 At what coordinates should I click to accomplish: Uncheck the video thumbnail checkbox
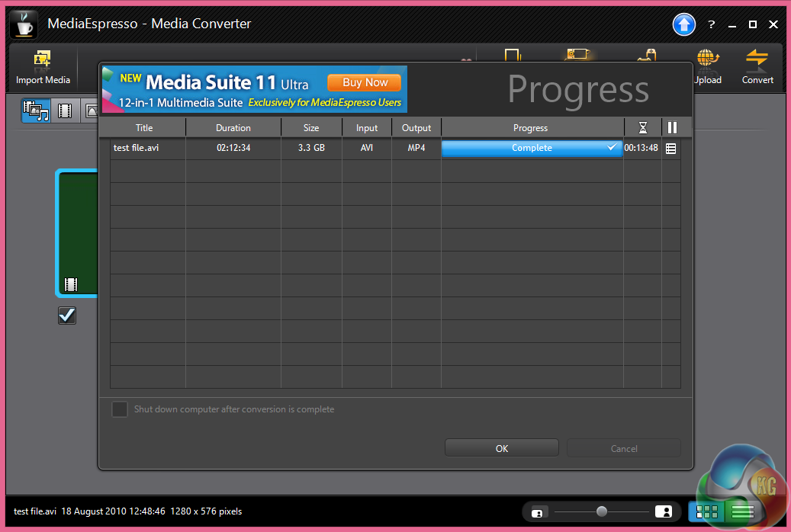pyautogui.click(x=67, y=316)
